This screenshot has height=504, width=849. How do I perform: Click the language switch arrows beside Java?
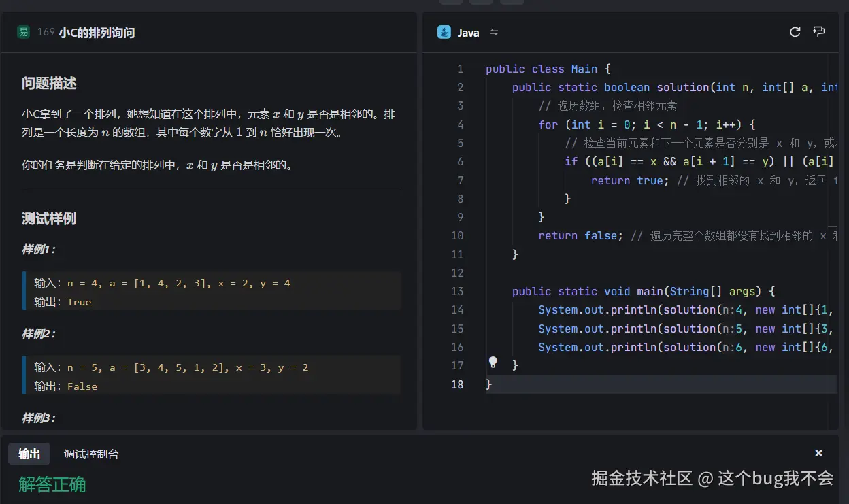coord(494,32)
